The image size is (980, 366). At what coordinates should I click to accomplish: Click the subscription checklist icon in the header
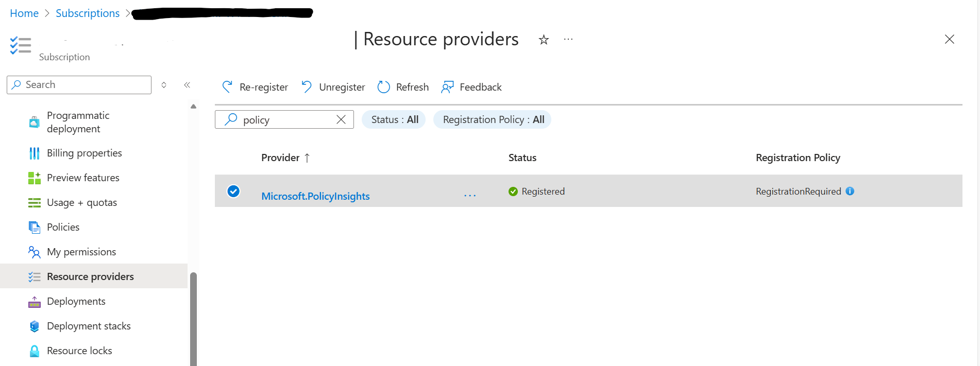(21, 45)
